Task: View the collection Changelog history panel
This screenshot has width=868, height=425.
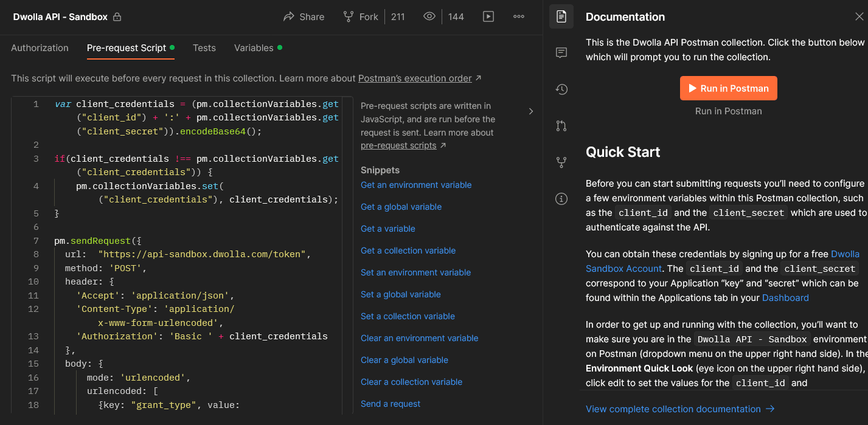Action: pos(561,89)
